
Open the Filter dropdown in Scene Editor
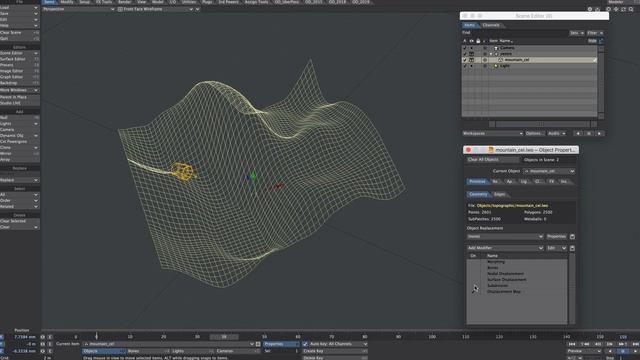tap(595, 33)
